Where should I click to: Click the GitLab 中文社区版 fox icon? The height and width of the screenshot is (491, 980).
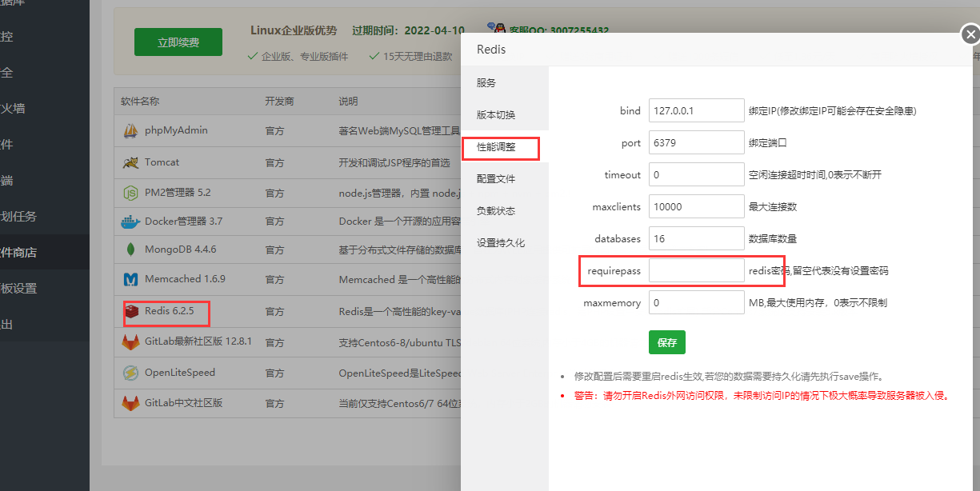click(x=130, y=403)
